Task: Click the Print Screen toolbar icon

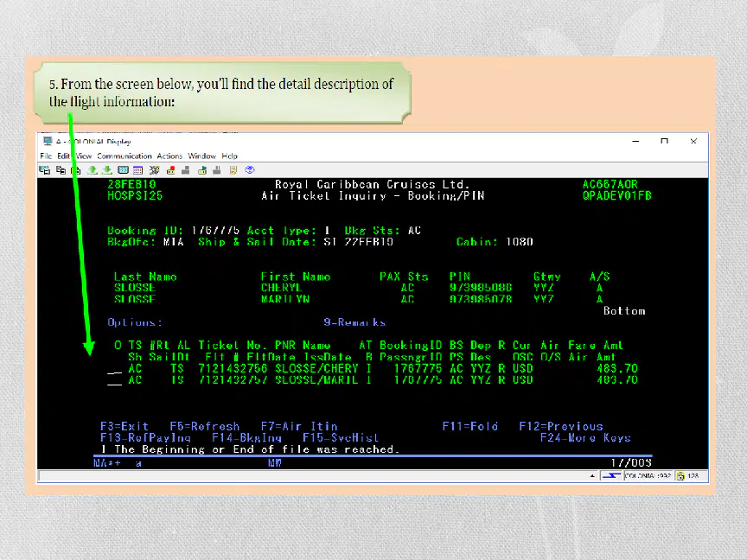Action: click(x=44, y=170)
